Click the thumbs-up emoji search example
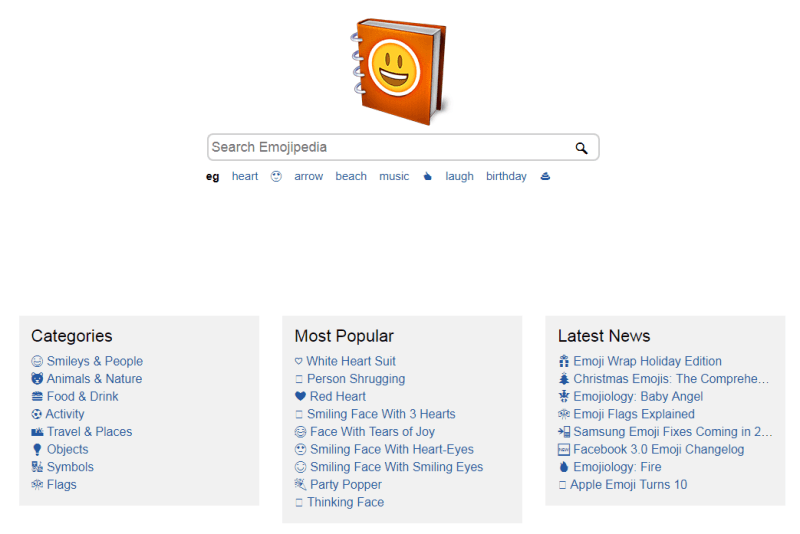Viewport: 800px width, 534px height. (428, 176)
